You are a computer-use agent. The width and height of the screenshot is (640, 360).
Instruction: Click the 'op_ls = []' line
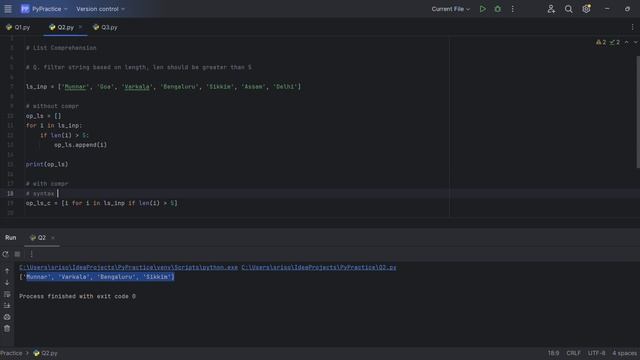click(x=43, y=116)
